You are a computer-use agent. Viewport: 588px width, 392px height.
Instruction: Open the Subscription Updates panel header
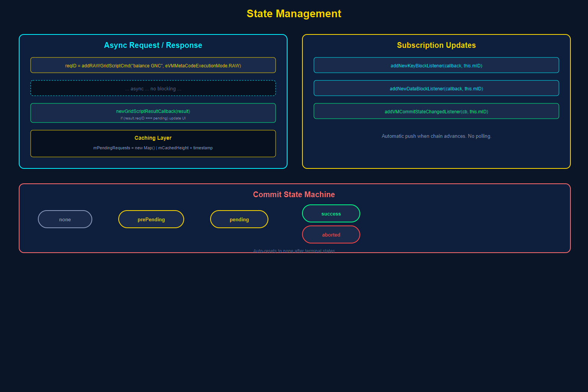[x=436, y=45]
